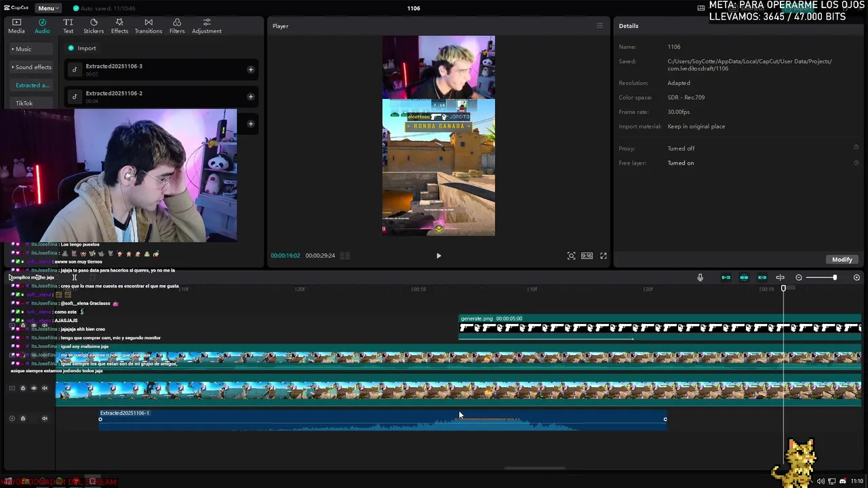Click the Proxy info icon
Screen dimensions: 868x488
(856, 148)
